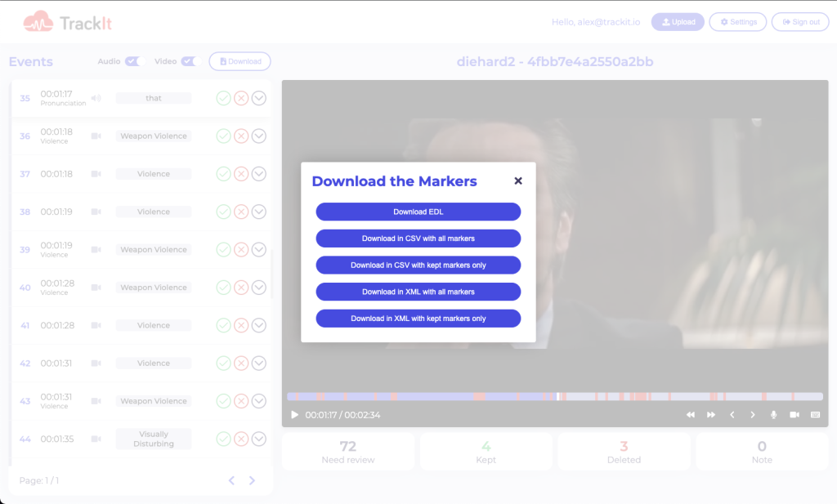This screenshot has width=837, height=504.
Task: Click the fast-forward icon in the player
Action: [710, 415]
